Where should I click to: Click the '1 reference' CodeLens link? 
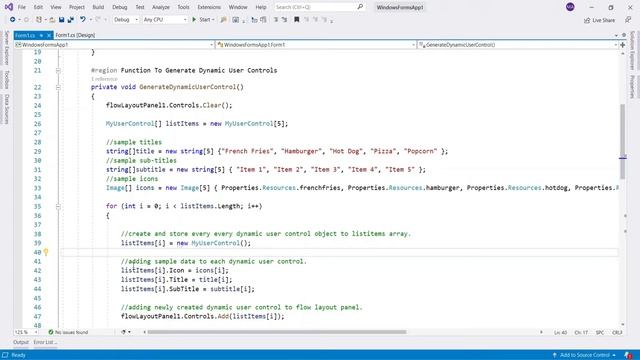[x=104, y=79]
